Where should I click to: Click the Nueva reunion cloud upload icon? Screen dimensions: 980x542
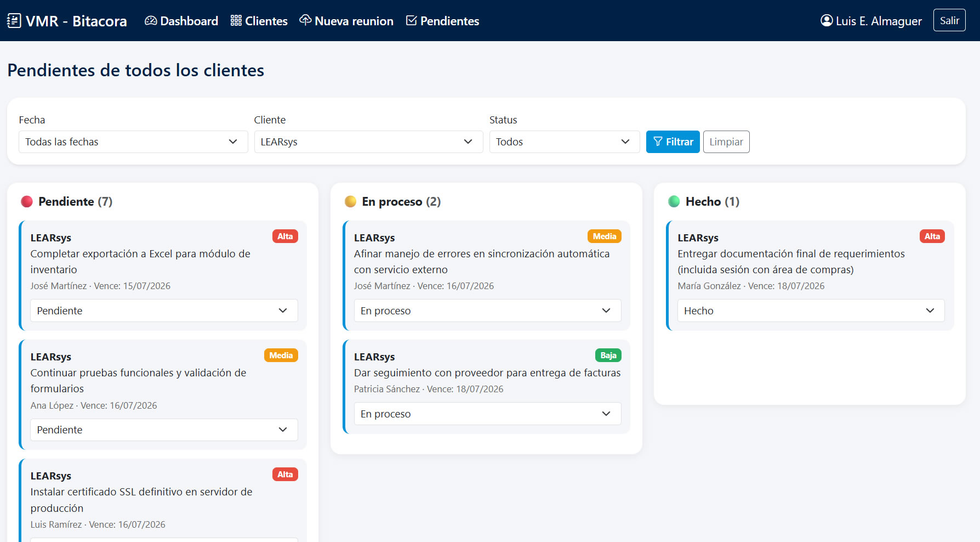point(305,20)
